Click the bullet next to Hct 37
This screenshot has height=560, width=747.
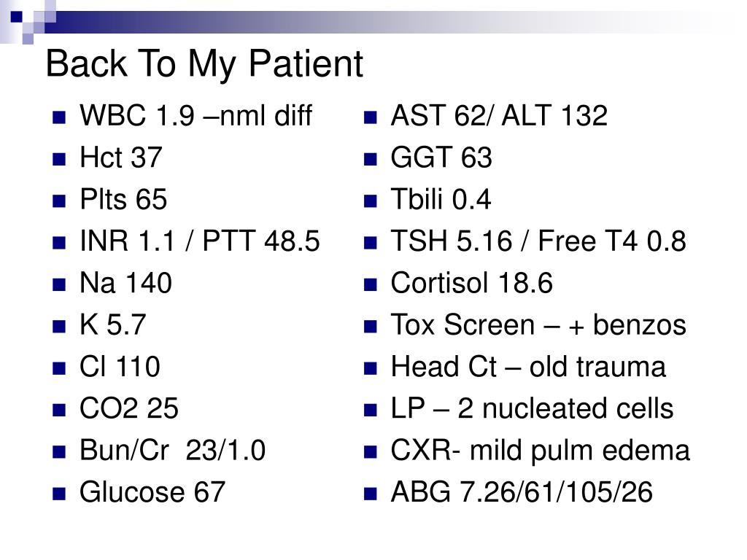tap(59, 158)
